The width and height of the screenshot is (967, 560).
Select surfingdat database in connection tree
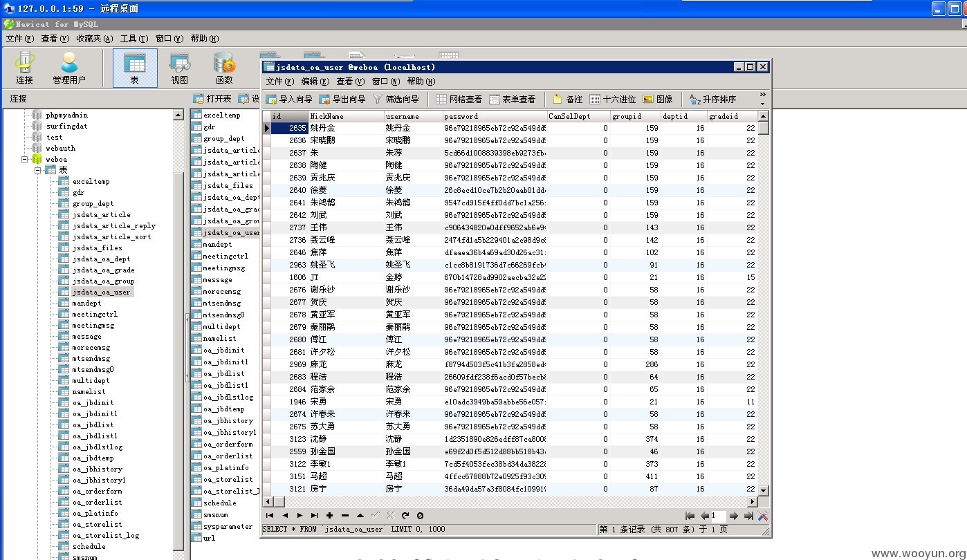67,126
